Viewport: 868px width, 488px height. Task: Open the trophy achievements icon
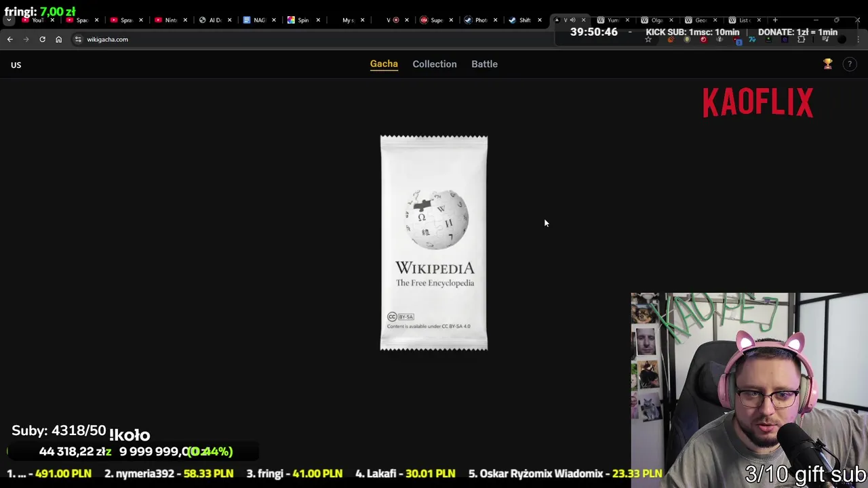pos(827,64)
